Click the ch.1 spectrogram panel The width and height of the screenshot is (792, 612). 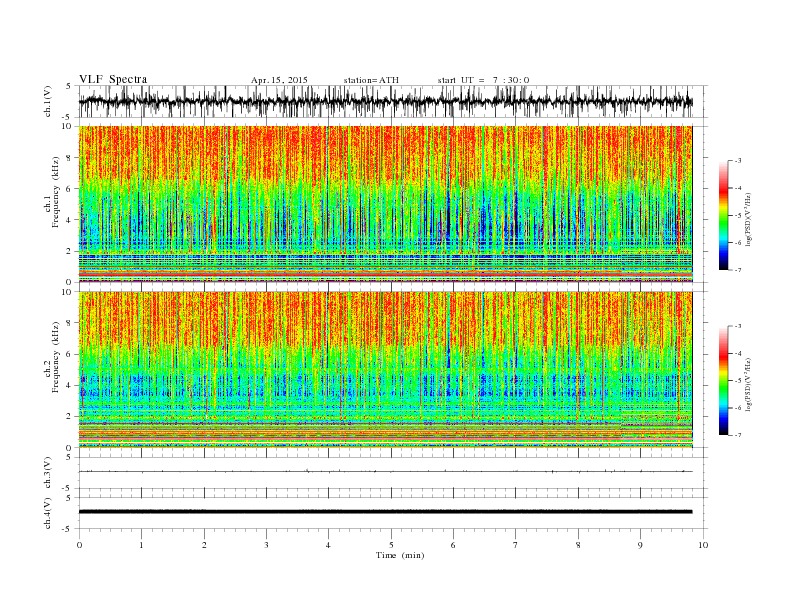pos(385,204)
